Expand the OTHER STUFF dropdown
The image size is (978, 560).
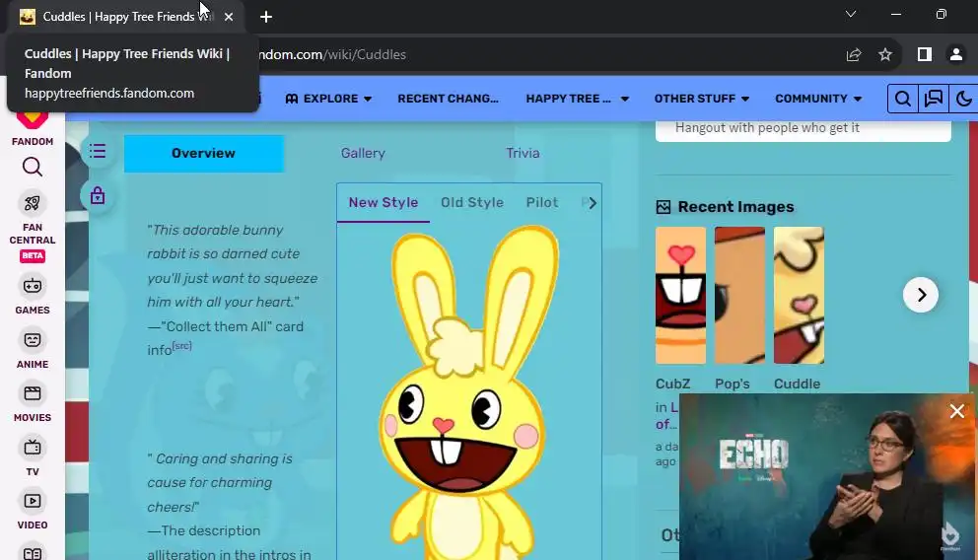pyautogui.click(x=702, y=99)
